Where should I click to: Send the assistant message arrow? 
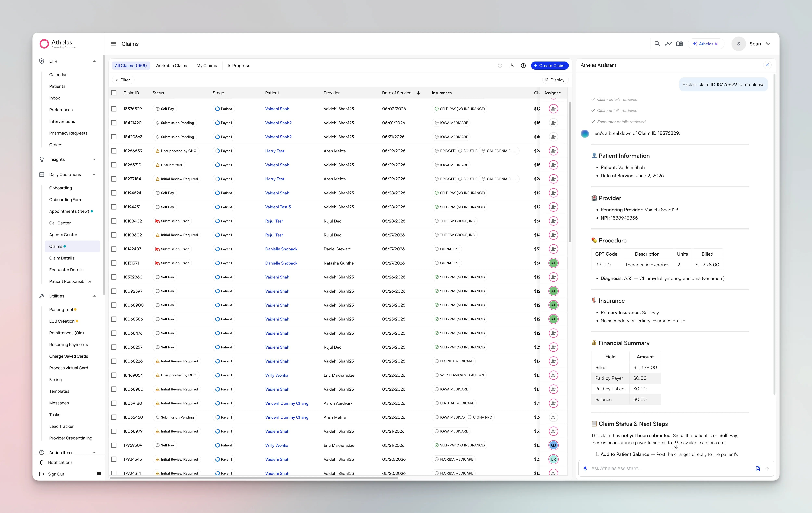[767, 469]
